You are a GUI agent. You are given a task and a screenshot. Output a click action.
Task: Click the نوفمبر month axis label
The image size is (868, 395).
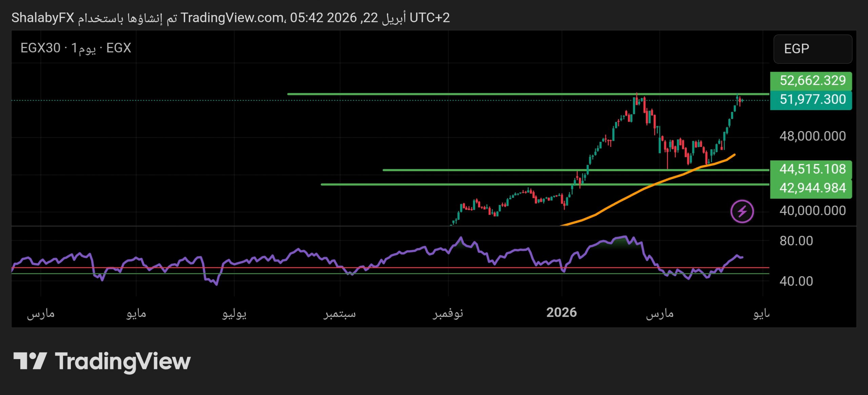pyautogui.click(x=448, y=313)
